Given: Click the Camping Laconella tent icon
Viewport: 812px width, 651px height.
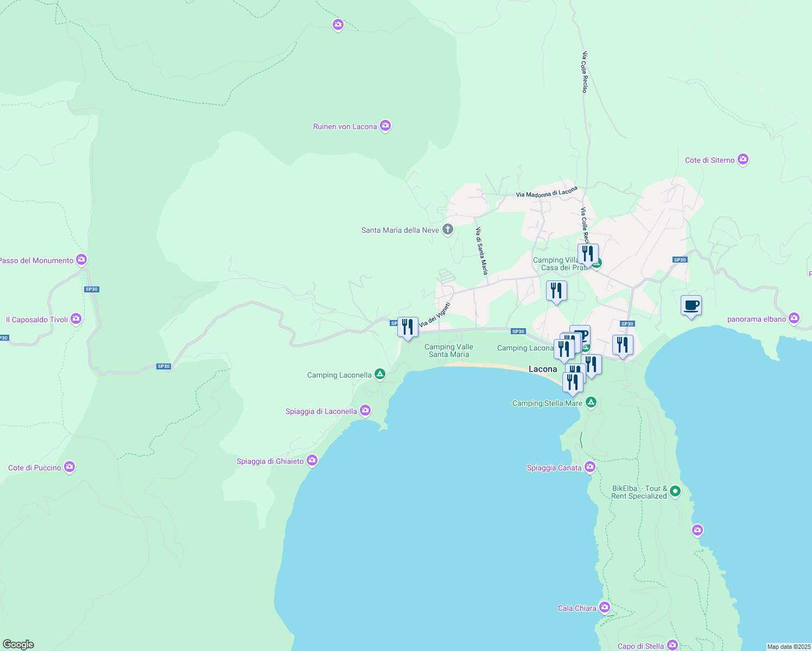Looking at the screenshot, I should pos(380,374).
